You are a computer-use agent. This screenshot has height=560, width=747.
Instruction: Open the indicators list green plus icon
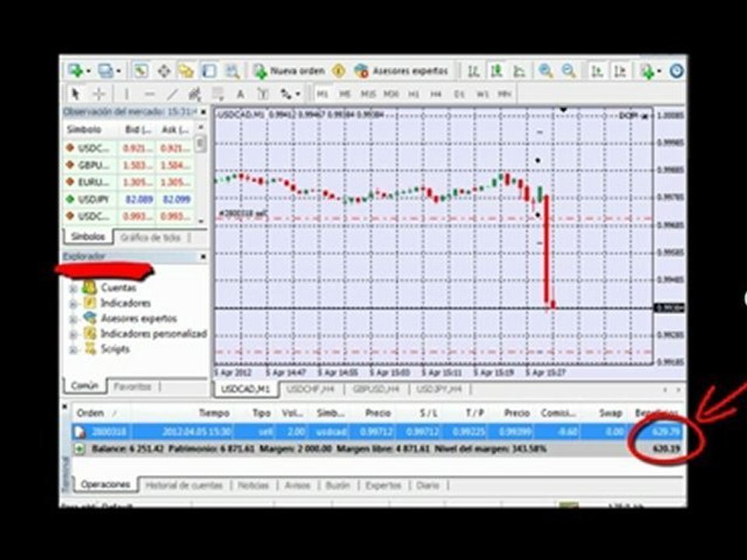(647, 72)
